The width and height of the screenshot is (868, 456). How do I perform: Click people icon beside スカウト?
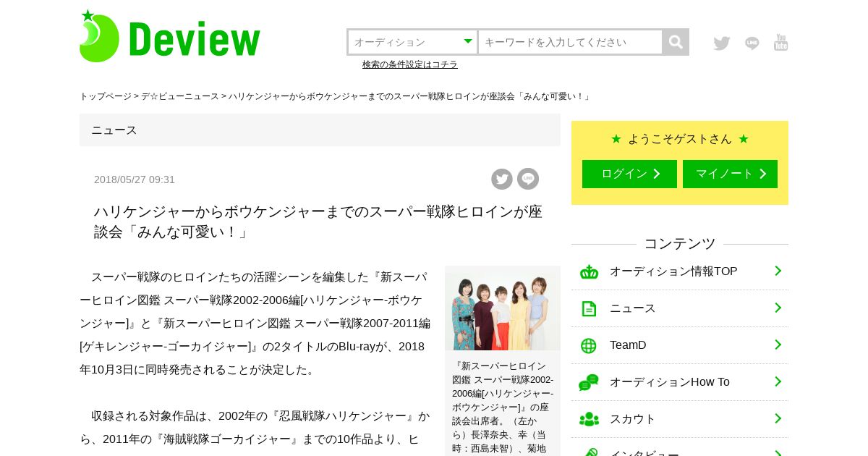coord(589,419)
